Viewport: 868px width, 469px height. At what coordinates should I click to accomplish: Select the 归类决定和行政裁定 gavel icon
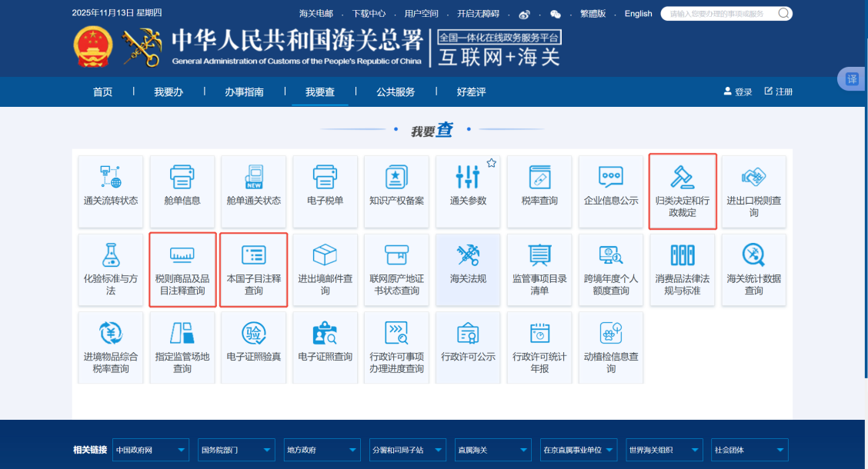click(x=683, y=177)
